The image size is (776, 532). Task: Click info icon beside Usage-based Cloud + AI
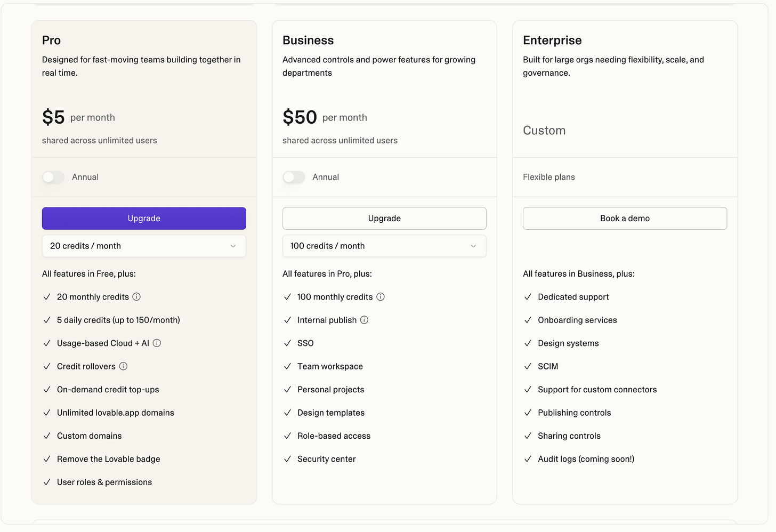tap(157, 343)
